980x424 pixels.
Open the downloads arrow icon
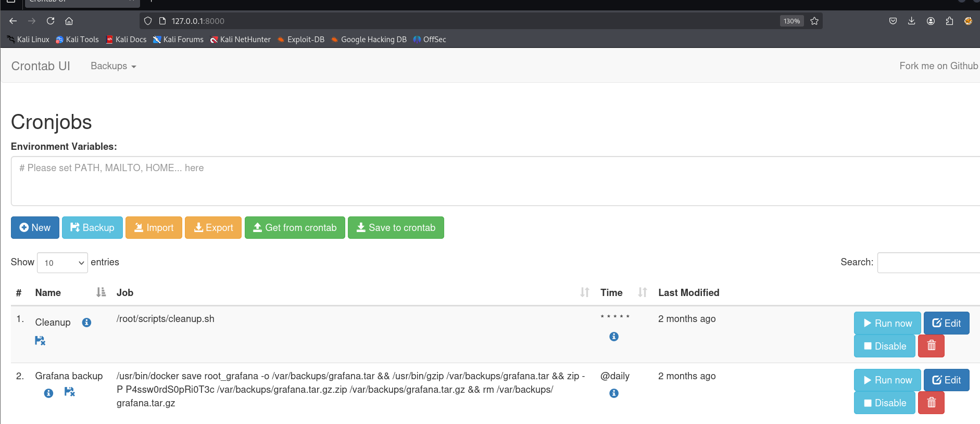[x=911, y=21]
